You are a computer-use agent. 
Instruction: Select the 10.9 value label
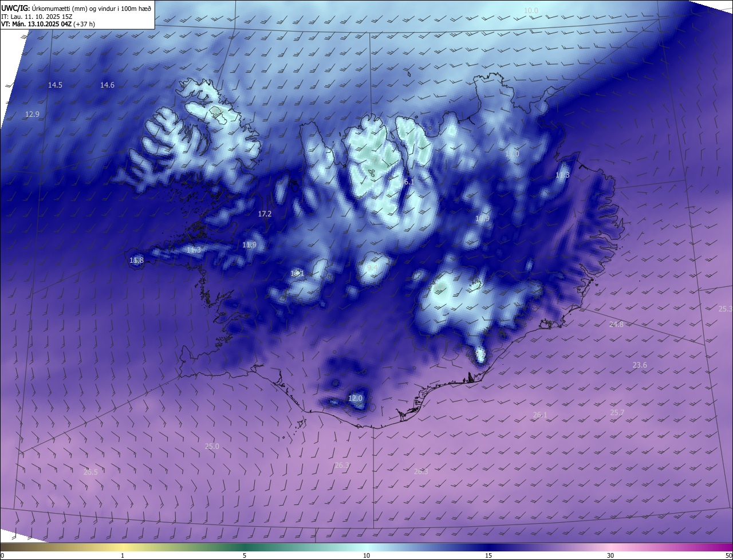click(x=483, y=219)
